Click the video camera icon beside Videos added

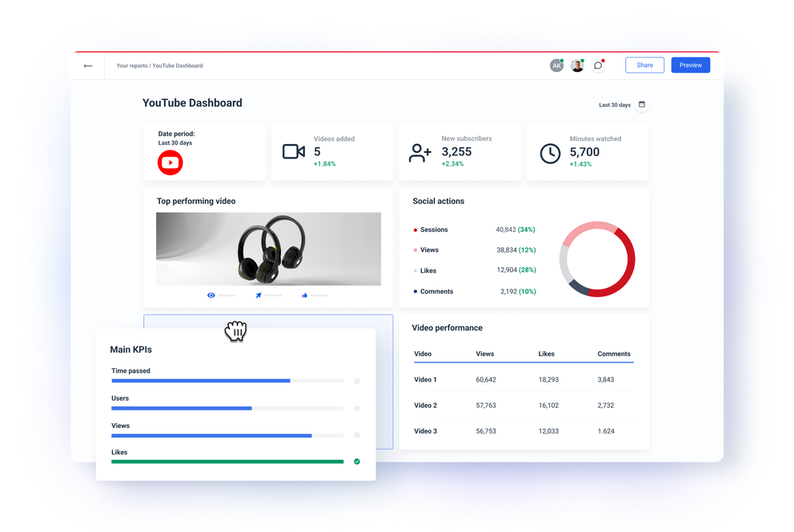point(294,151)
